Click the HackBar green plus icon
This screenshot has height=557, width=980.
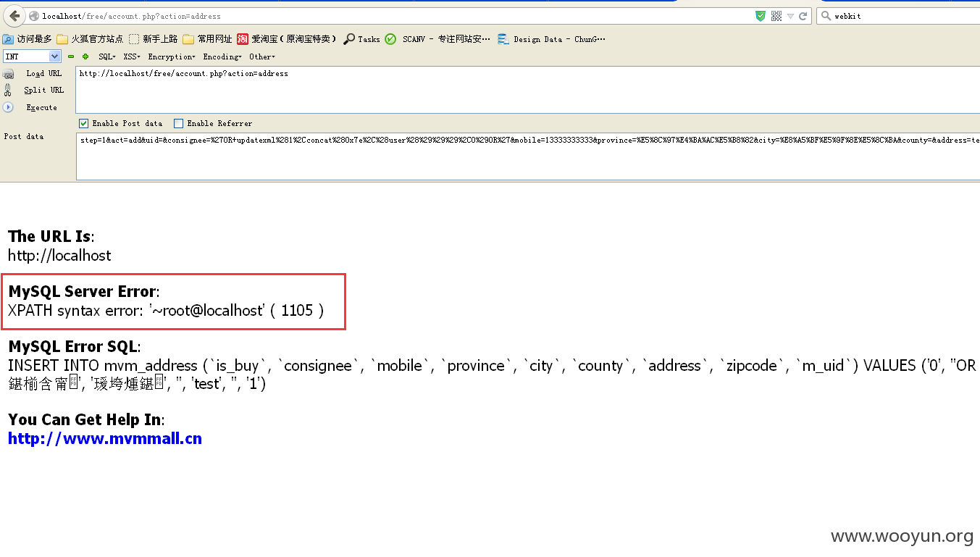[85, 56]
